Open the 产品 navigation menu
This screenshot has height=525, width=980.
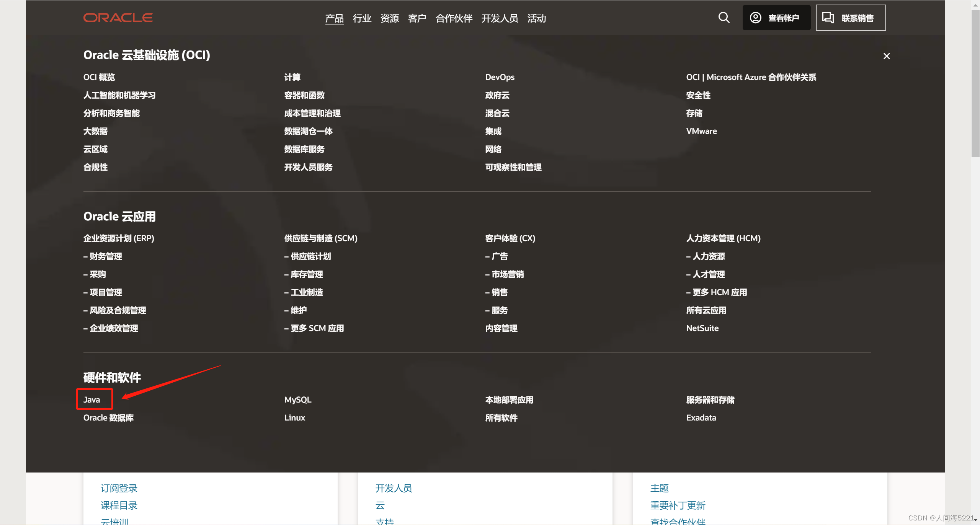point(334,18)
